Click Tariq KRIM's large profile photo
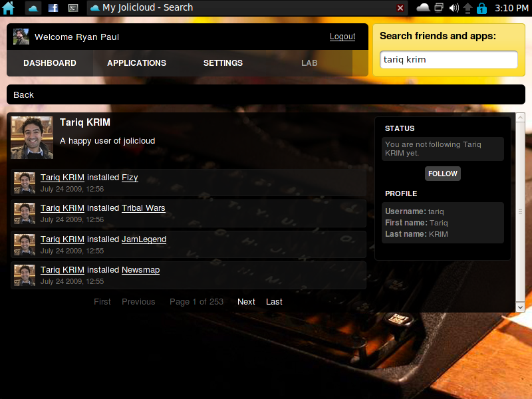The width and height of the screenshot is (532, 399). click(32, 138)
